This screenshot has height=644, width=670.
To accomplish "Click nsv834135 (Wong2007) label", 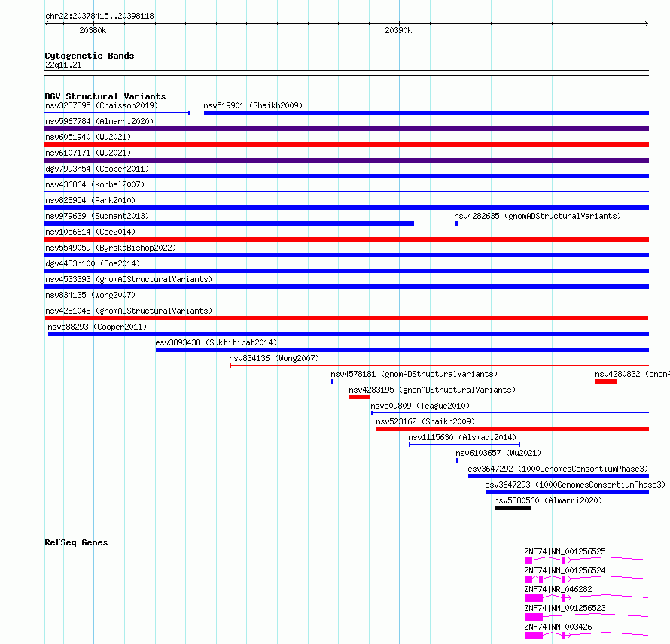I will click(90, 295).
